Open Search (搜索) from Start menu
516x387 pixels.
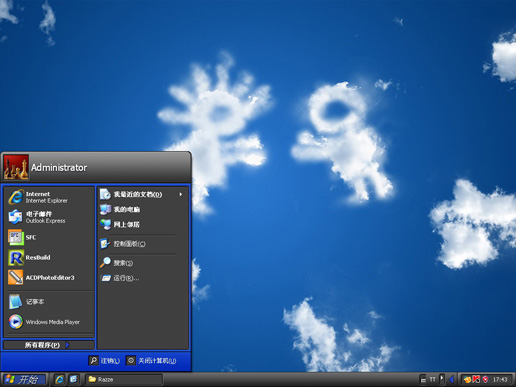pyautogui.click(x=142, y=263)
